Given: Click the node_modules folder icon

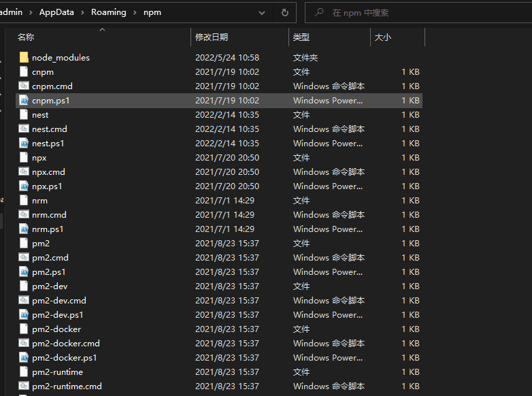Looking at the screenshot, I should pos(24,57).
